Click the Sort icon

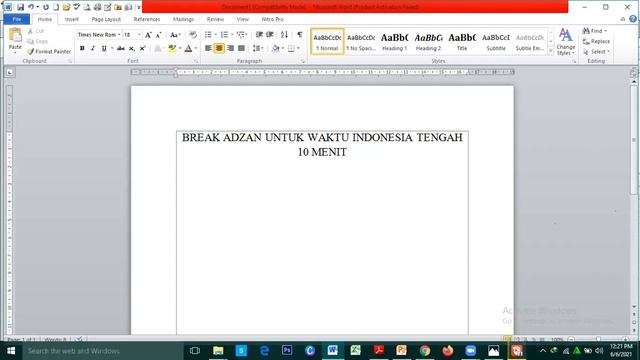pyautogui.click(x=284, y=35)
